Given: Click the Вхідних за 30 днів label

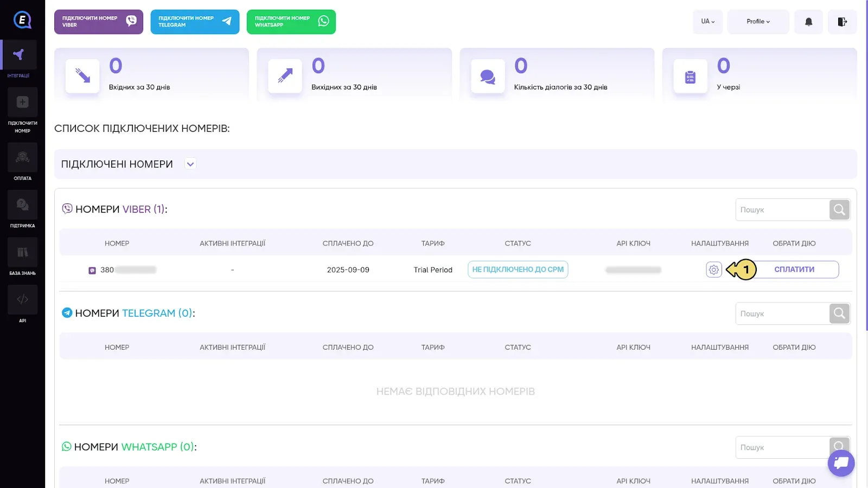Looking at the screenshot, I should click(x=139, y=87).
